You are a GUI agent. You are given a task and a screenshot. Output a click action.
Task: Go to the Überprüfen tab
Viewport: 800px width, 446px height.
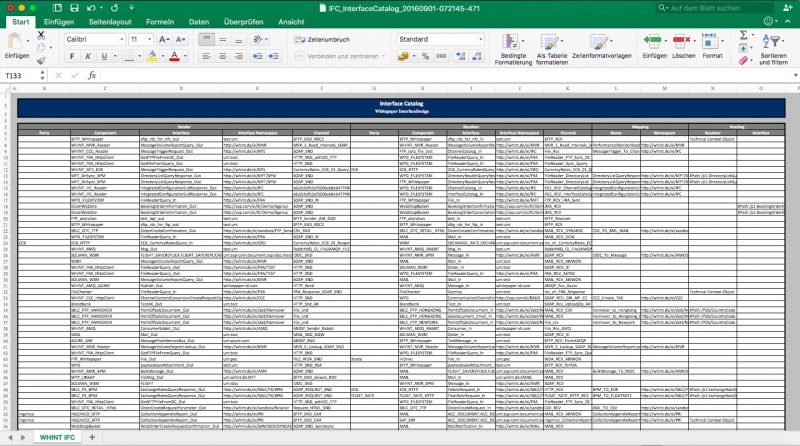(x=243, y=22)
